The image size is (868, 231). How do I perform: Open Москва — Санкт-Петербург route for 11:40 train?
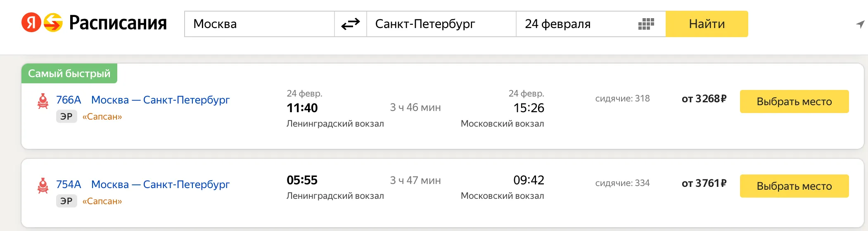pos(160,100)
